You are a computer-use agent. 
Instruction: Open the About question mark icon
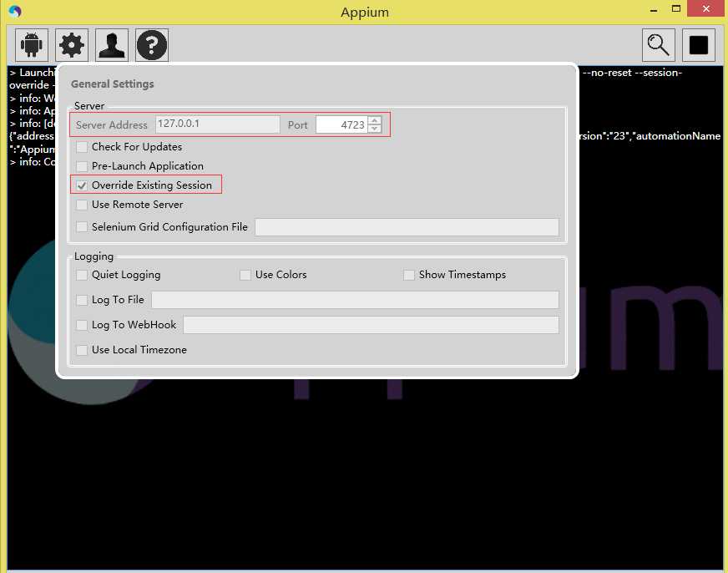(152, 45)
